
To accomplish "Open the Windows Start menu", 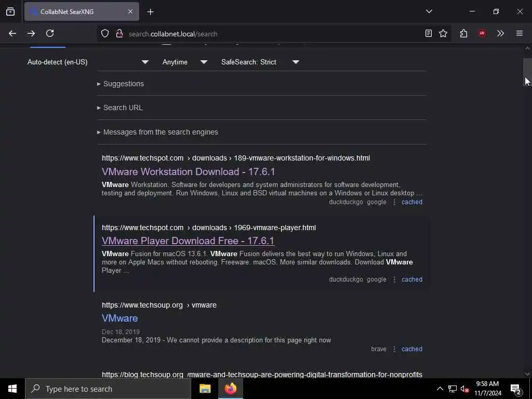I will coord(12,389).
